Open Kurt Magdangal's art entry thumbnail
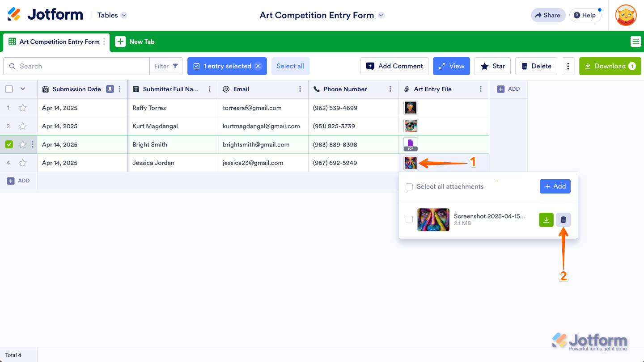 coord(410,126)
